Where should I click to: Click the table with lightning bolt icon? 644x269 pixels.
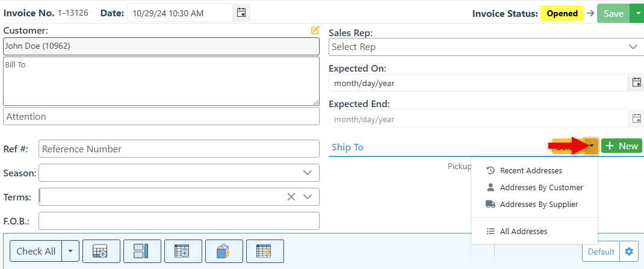265,251
